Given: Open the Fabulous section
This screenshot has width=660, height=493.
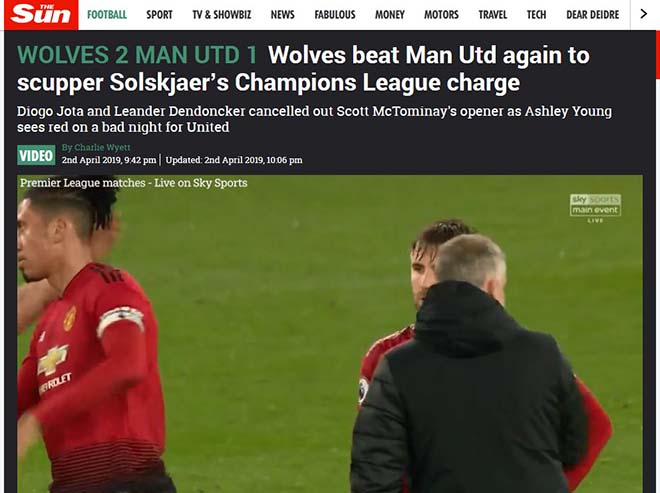Looking at the screenshot, I should click(x=335, y=15).
